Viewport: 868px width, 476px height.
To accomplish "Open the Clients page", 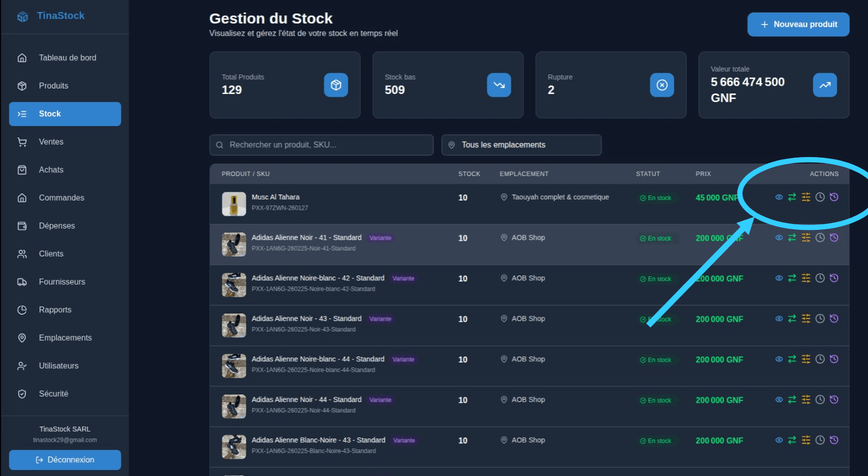I will tap(65, 254).
